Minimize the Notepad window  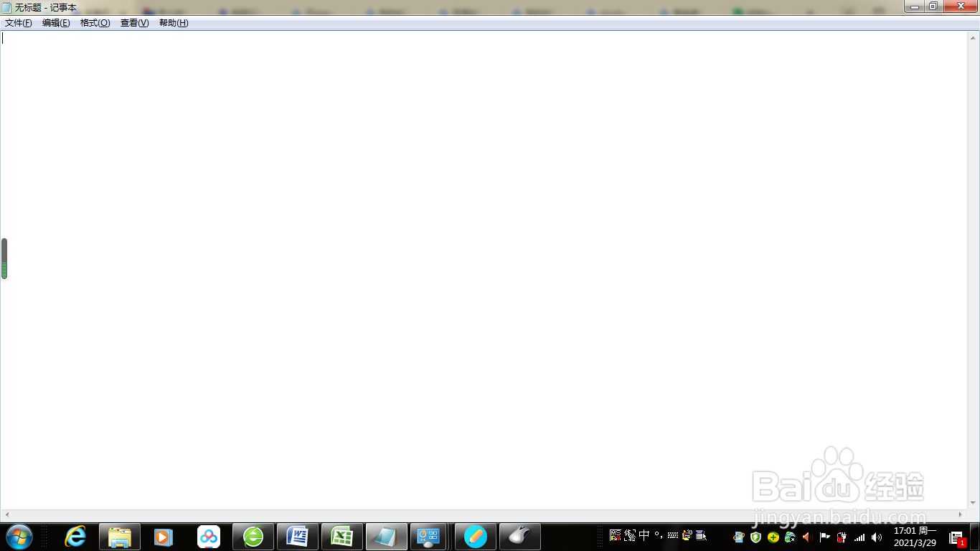(915, 6)
